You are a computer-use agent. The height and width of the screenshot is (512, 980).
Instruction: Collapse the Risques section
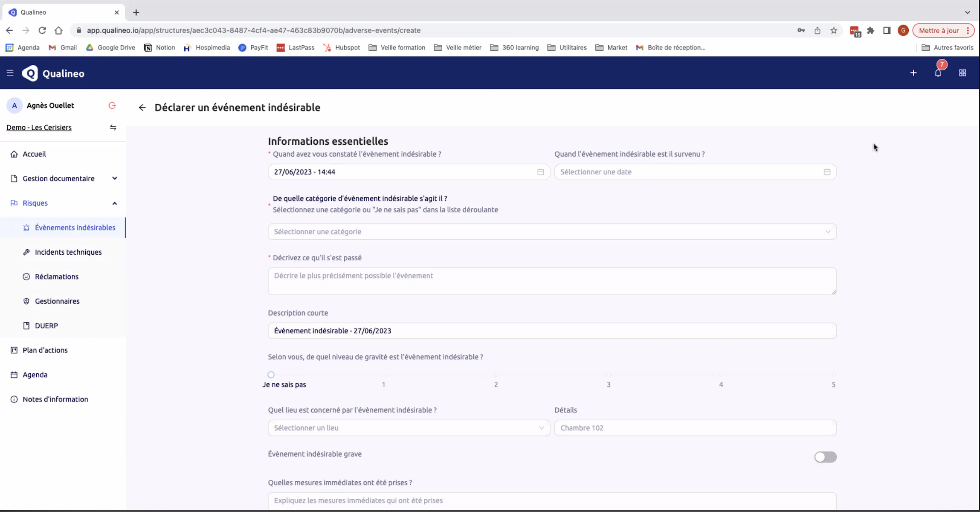114,203
